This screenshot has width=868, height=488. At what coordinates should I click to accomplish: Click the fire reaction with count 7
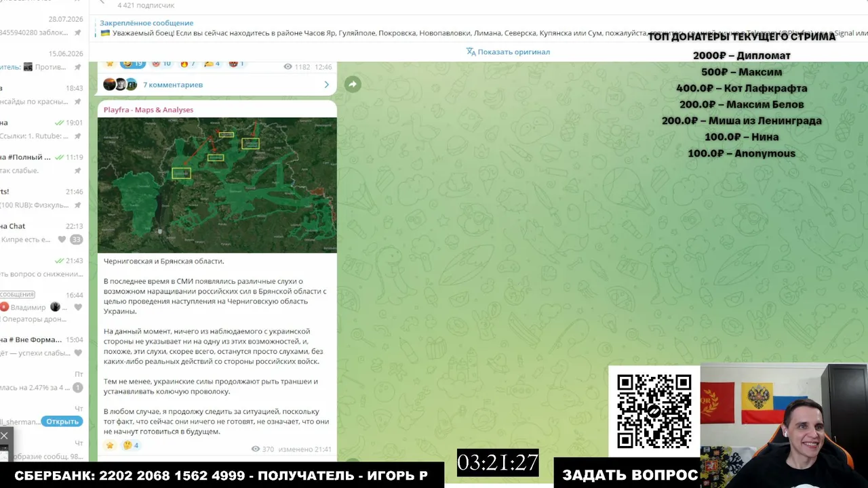point(188,64)
